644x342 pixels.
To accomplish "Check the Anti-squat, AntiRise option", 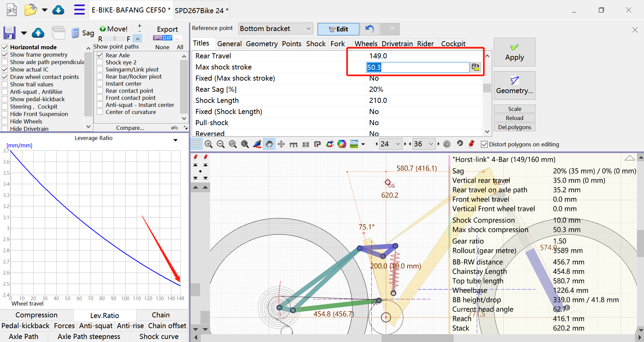I will tap(5, 92).
